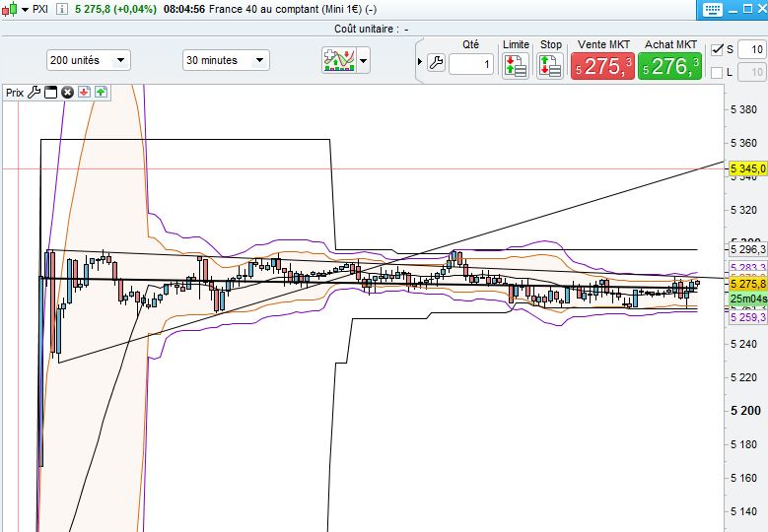
Task: Open Prix panel wrench settings icon
Action: click(34, 93)
